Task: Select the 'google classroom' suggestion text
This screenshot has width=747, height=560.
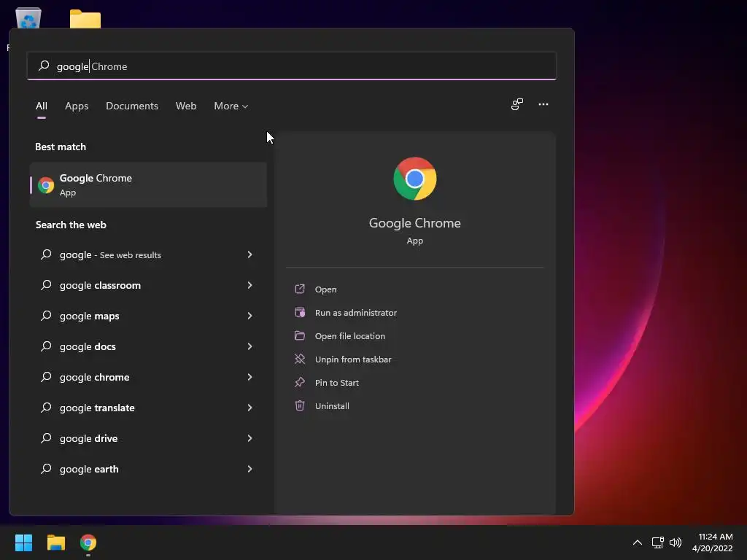Action: [x=100, y=285]
